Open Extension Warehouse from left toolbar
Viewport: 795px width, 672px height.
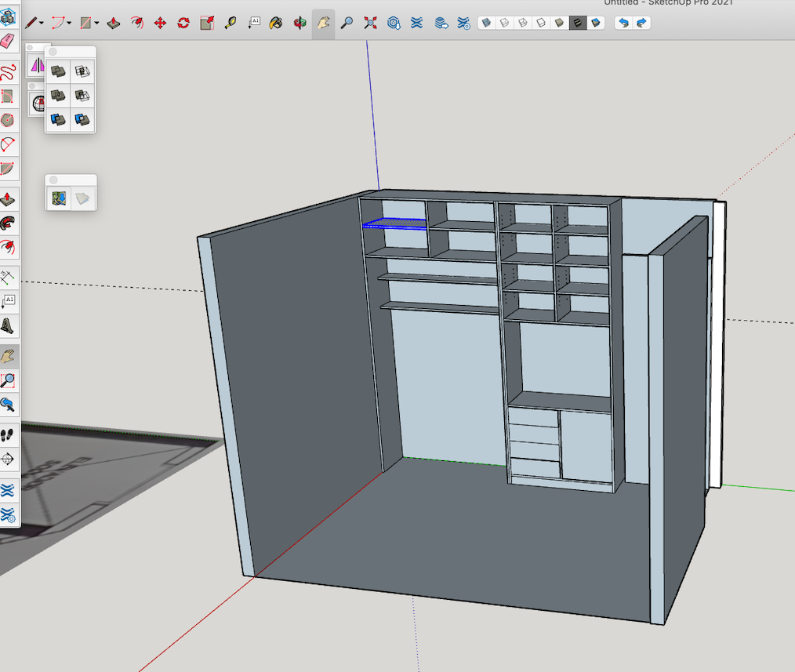tap(8, 490)
